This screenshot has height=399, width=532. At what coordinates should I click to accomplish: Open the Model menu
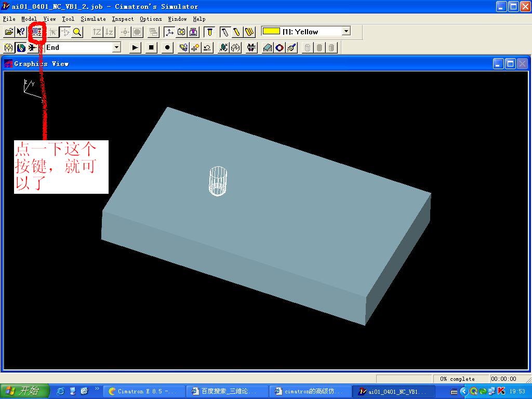coord(29,19)
